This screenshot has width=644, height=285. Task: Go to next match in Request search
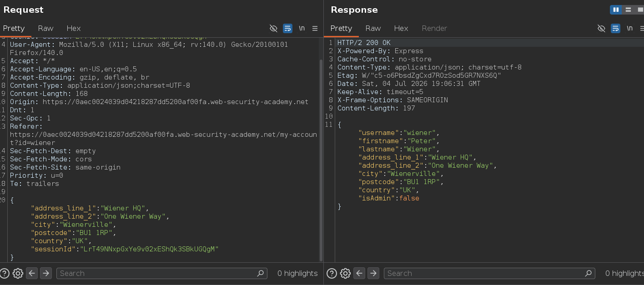(x=46, y=273)
